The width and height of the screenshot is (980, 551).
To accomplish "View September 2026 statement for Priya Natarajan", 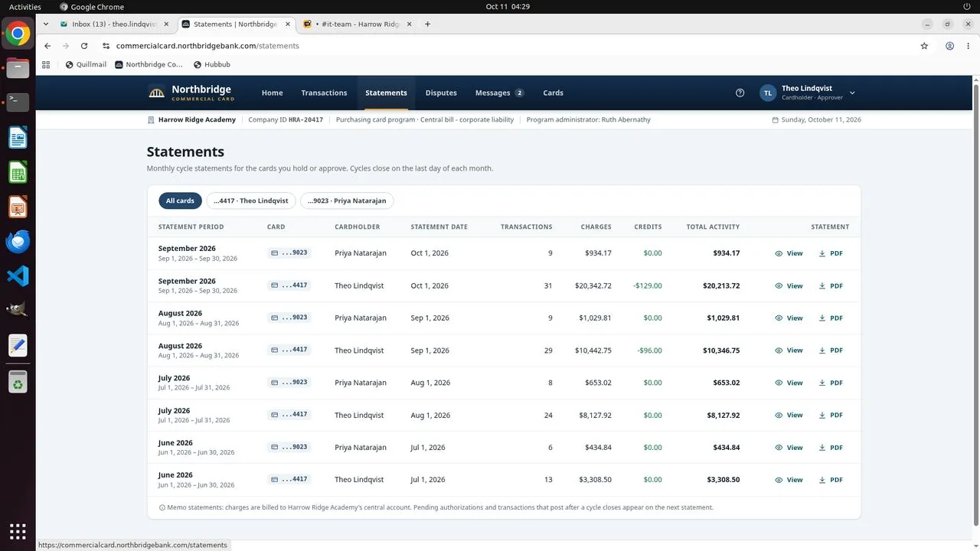I will click(789, 253).
